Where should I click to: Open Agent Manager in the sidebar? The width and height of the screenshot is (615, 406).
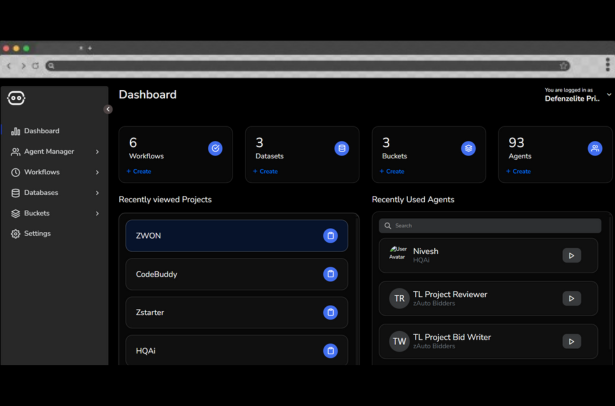(49, 151)
